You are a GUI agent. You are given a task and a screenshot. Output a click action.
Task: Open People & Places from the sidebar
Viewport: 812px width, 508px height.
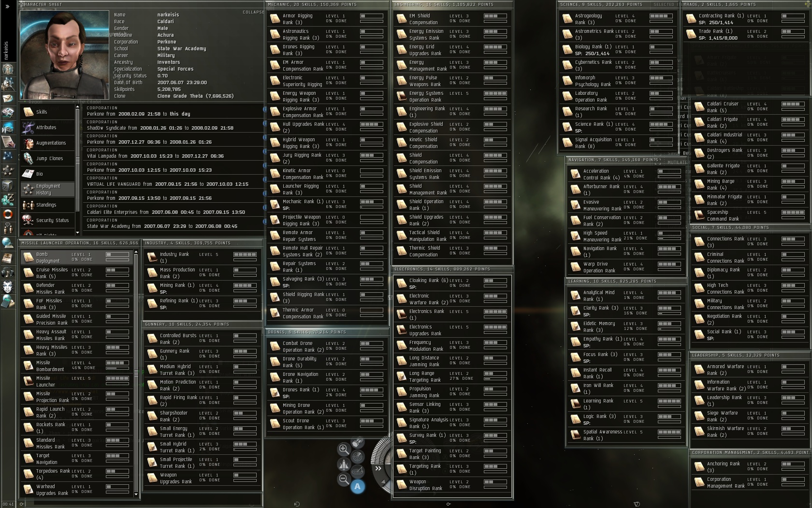[8, 84]
